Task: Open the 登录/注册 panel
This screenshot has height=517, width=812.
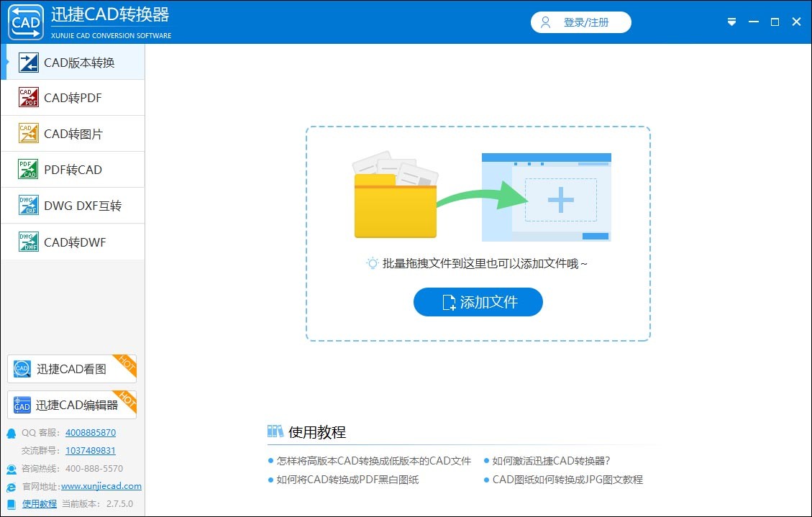Action: pyautogui.click(x=580, y=22)
